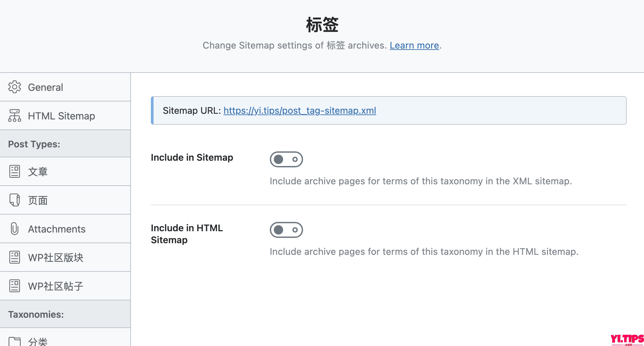Select the WP社区版块 tab
Screen dimensions: 644x346
click(65, 258)
